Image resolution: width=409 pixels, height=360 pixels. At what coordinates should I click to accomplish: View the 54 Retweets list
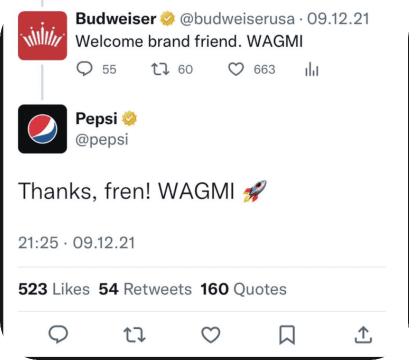point(145,289)
